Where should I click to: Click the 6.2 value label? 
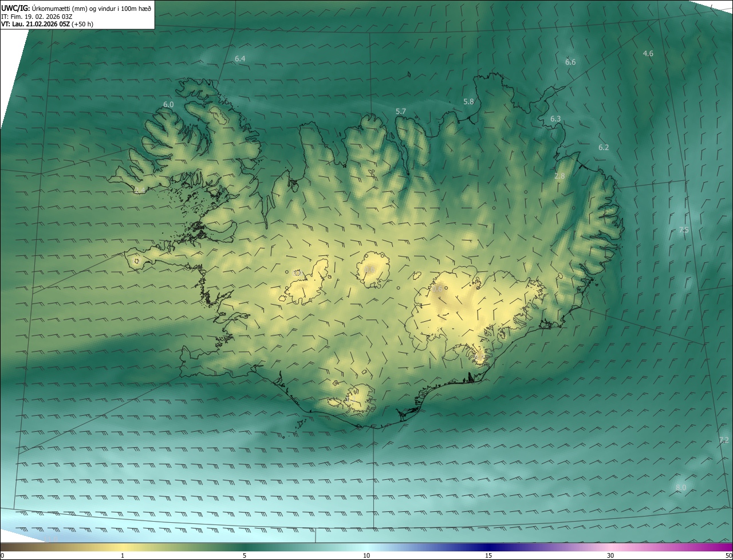(x=604, y=147)
